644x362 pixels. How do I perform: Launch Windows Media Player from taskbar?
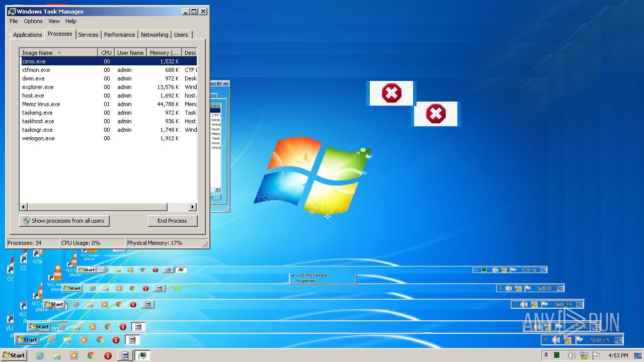click(x=74, y=355)
